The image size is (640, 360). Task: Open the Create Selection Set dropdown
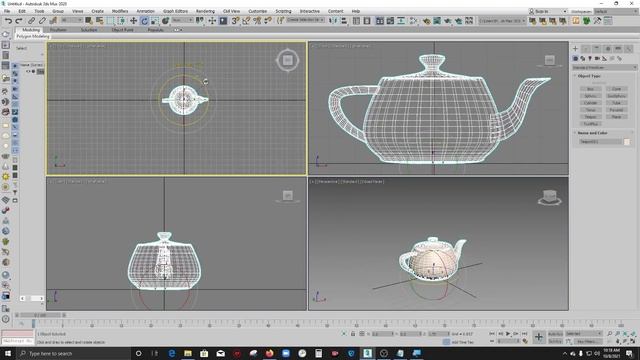point(305,20)
